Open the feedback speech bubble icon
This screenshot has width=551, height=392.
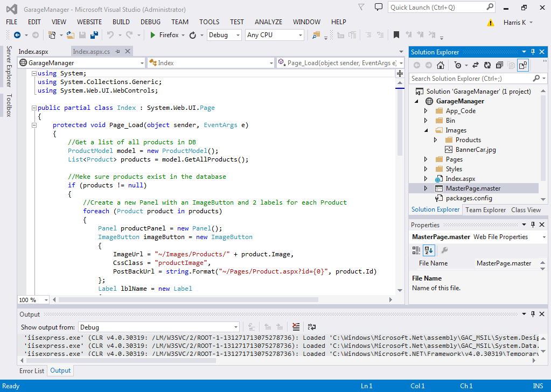point(379,8)
